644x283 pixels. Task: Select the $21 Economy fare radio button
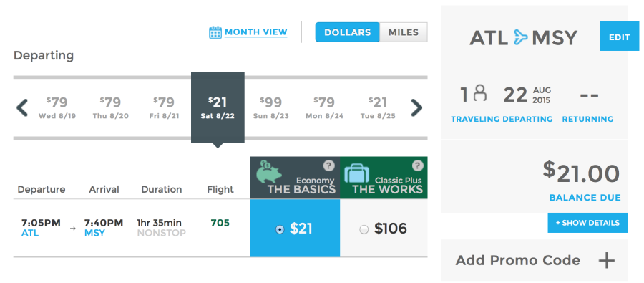(x=280, y=229)
